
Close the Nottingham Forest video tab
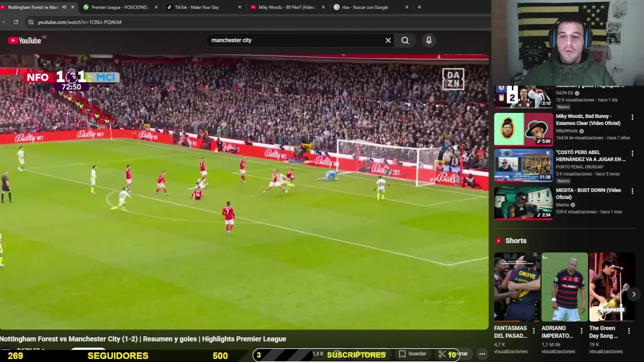[x=72, y=7]
